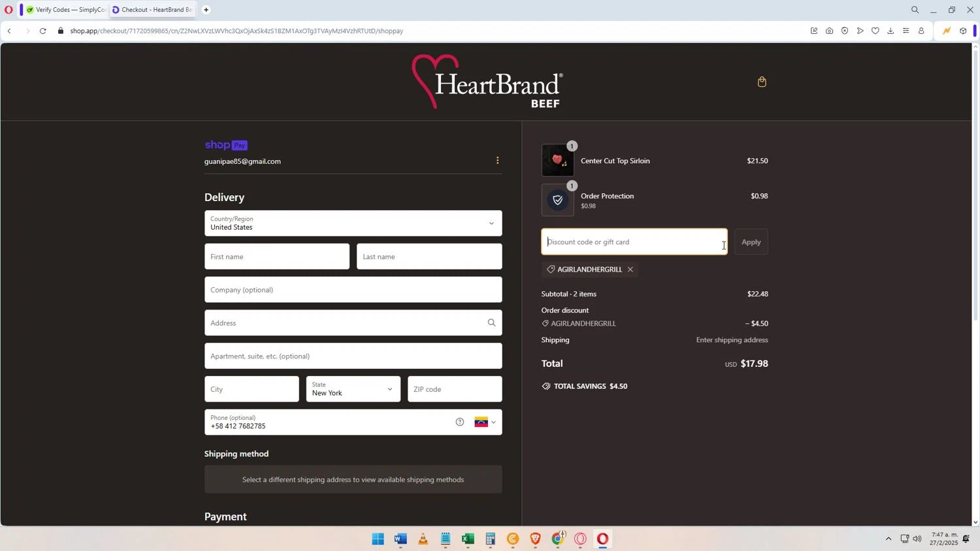Open the browser downloads icon

(890, 31)
